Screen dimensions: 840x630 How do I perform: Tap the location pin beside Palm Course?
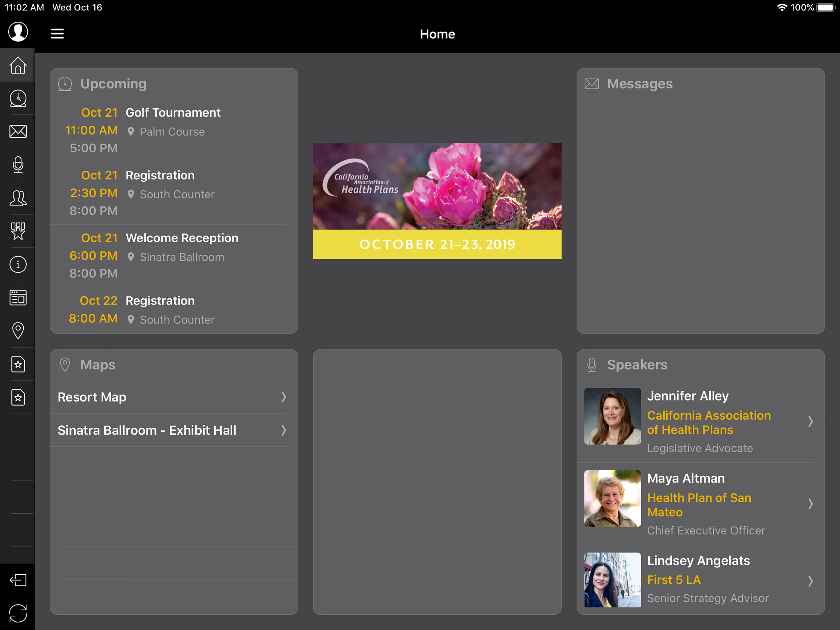[x=131, y=131]
